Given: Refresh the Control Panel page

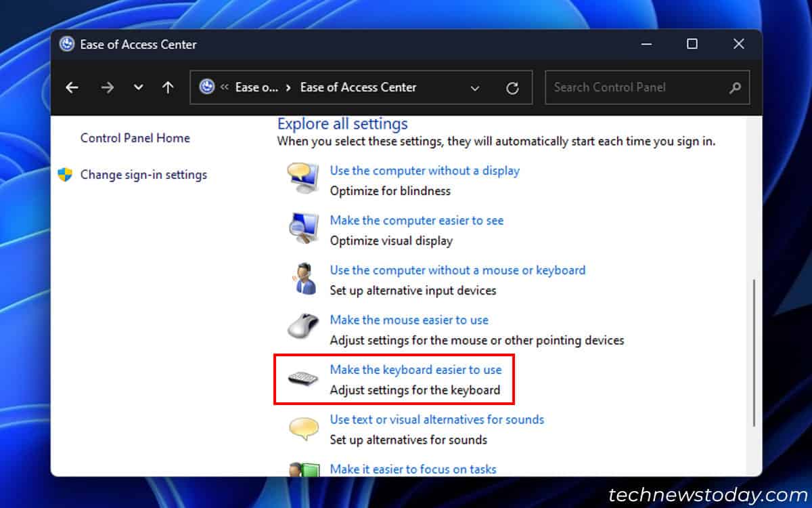Looking at the screenshot, I should pos(512,88).
